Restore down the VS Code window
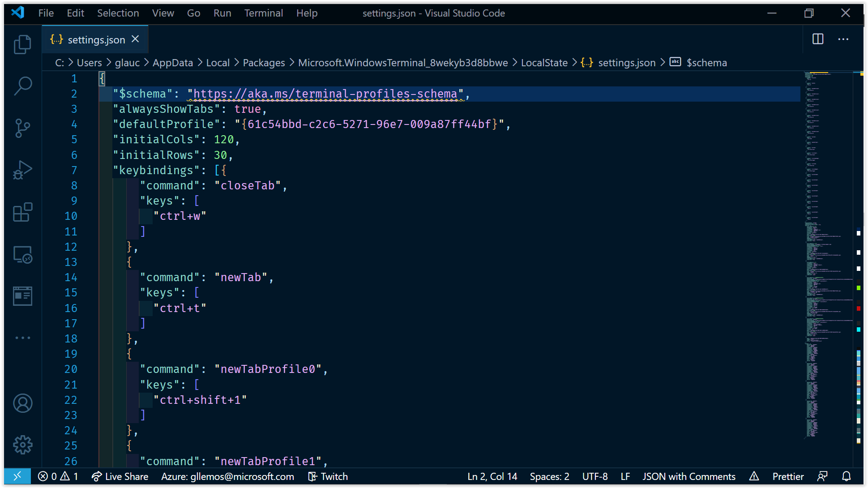Image resolution: width=868 pixels, height=488 pixels. click(x=808, y=13)
